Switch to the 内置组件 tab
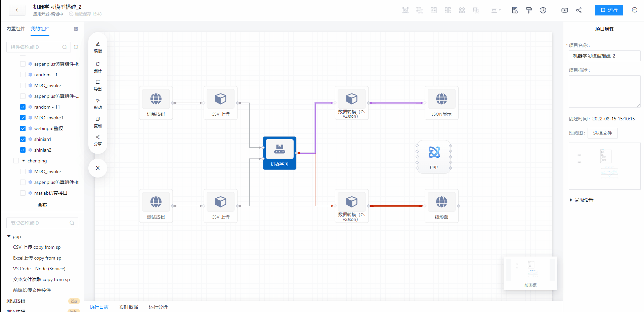This screenshot has height=312, width=644. (x=16, y=29)
